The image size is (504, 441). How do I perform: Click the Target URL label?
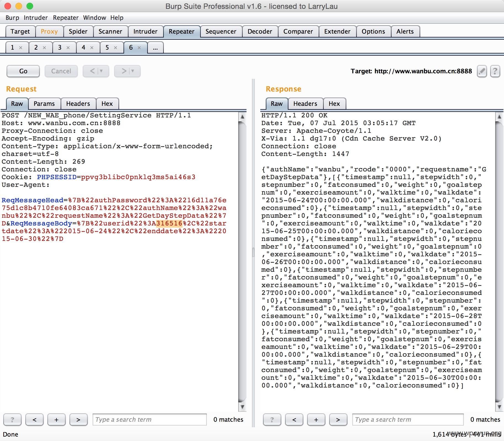(x=411, y=71)
